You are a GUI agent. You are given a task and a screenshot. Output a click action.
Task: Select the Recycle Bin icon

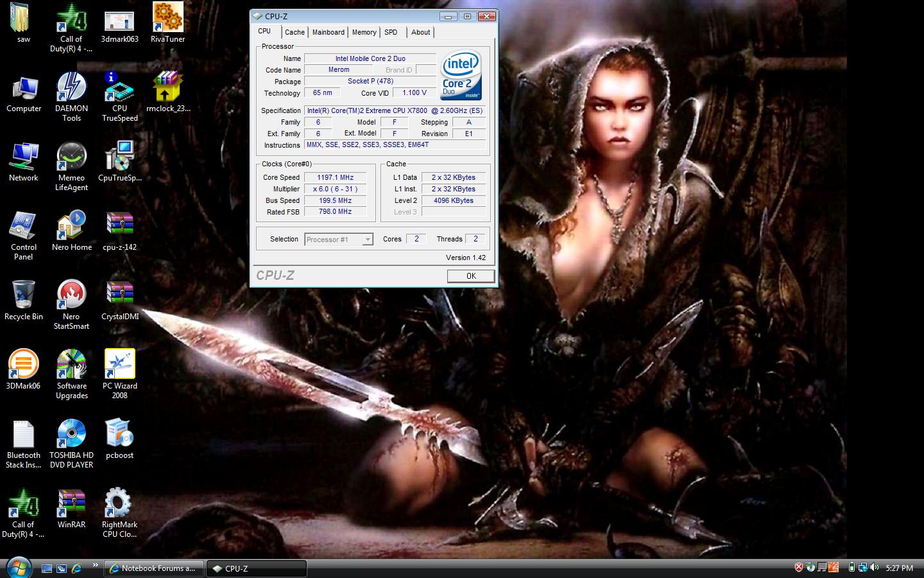[23, 295]
